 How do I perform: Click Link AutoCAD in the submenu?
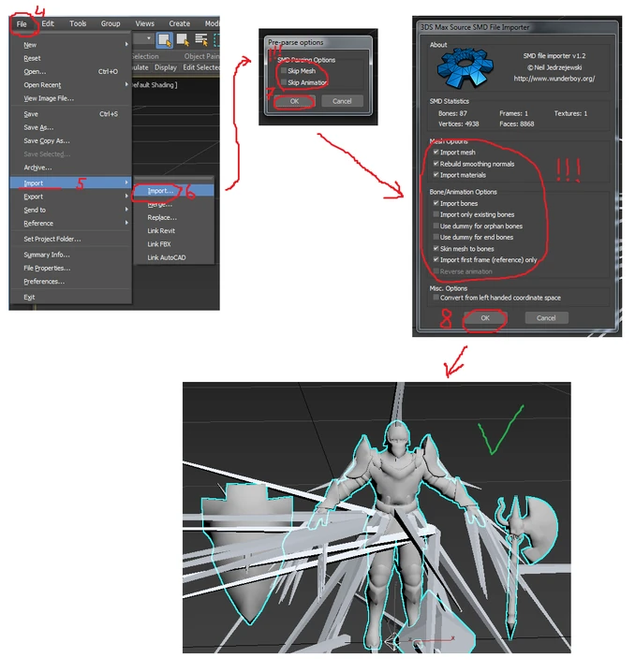167,257
